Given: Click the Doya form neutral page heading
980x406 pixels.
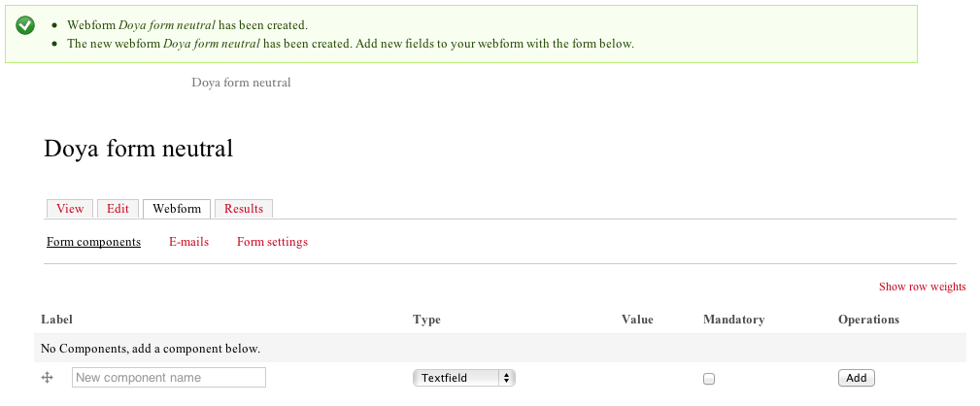Looking at the screenshot, I should (x=139, y=149).
